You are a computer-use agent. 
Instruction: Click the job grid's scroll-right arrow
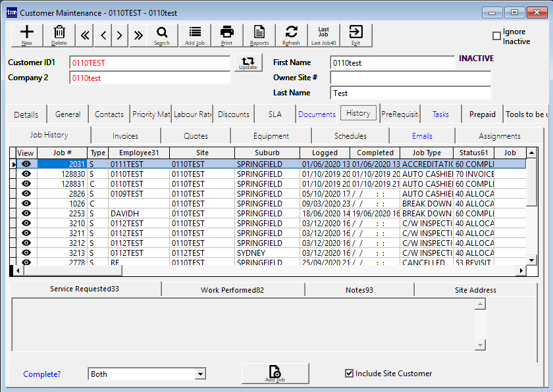(x=521, y=270)
